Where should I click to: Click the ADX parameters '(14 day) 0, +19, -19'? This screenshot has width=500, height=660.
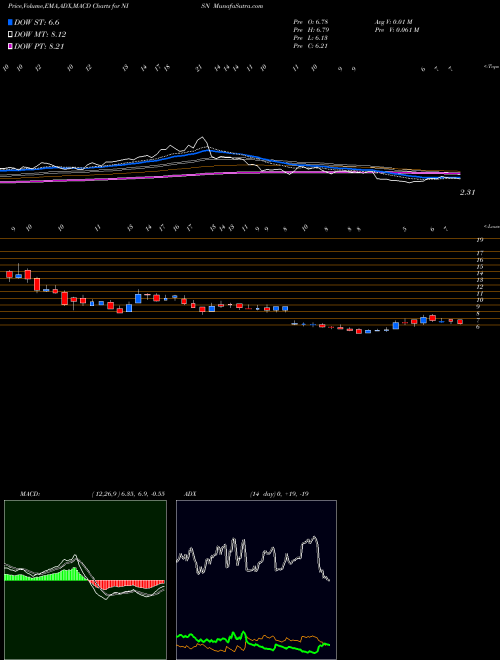pos(279,494)
